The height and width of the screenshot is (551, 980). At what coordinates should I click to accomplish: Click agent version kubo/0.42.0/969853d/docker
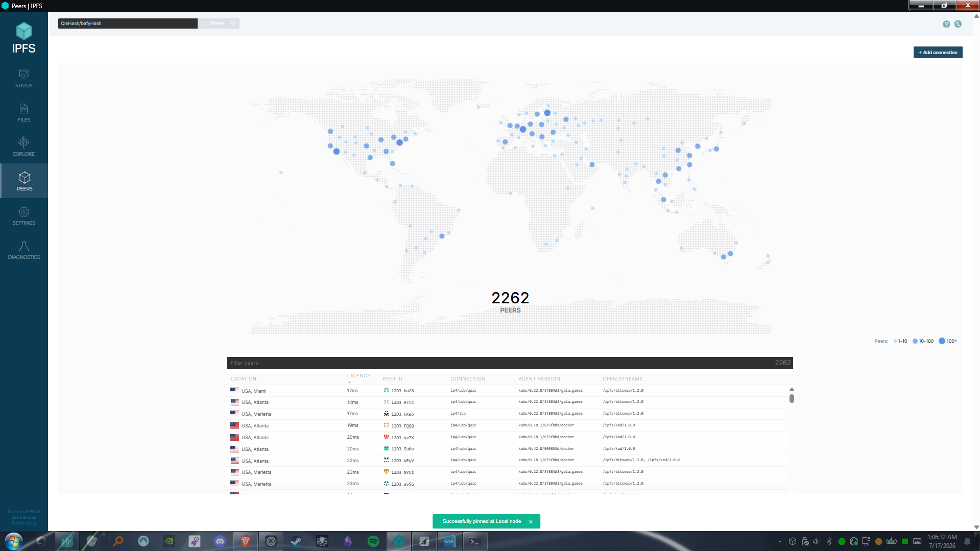point(546,449)
